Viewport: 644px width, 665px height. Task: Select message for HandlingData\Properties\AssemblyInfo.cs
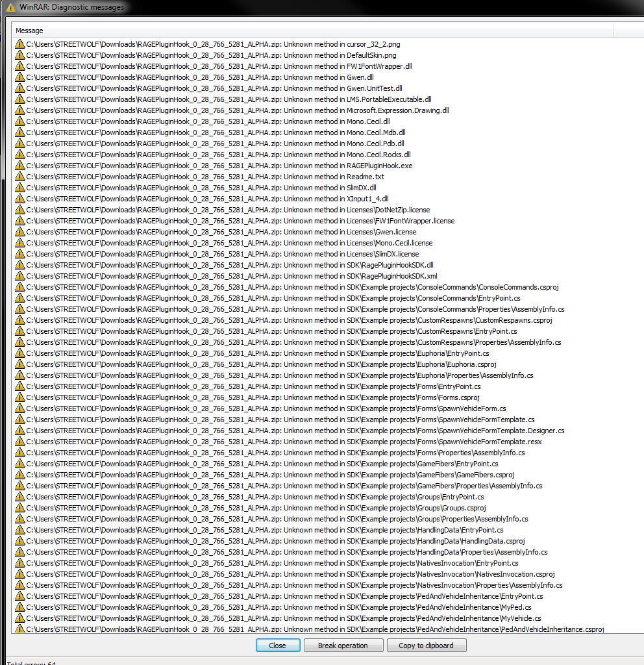pos(286,552)
